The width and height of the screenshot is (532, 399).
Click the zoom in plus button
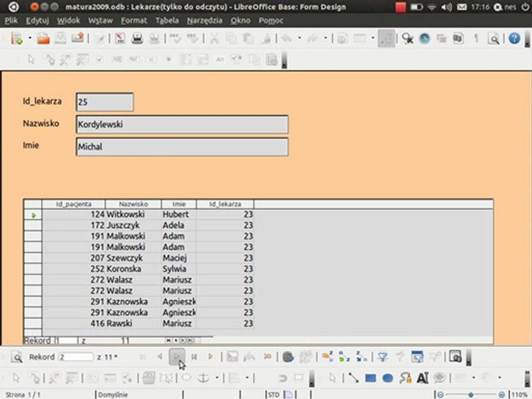click(x=502, y=395)
